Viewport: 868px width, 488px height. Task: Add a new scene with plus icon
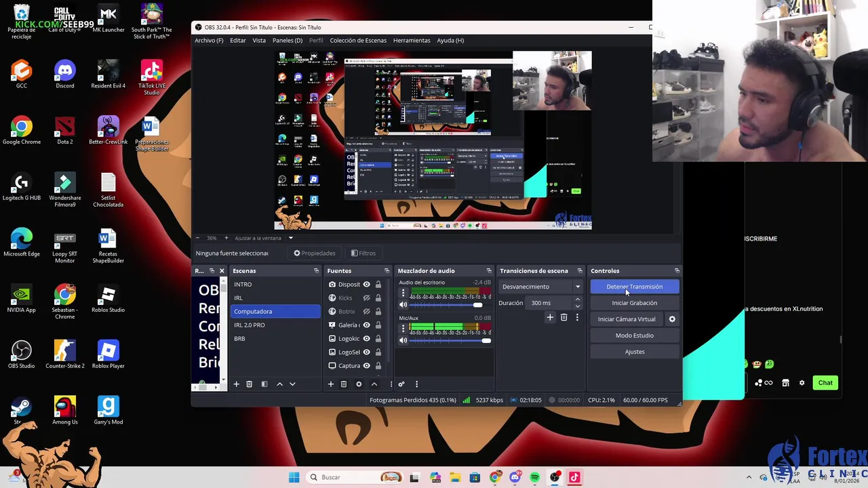click(x=236, y=384)
